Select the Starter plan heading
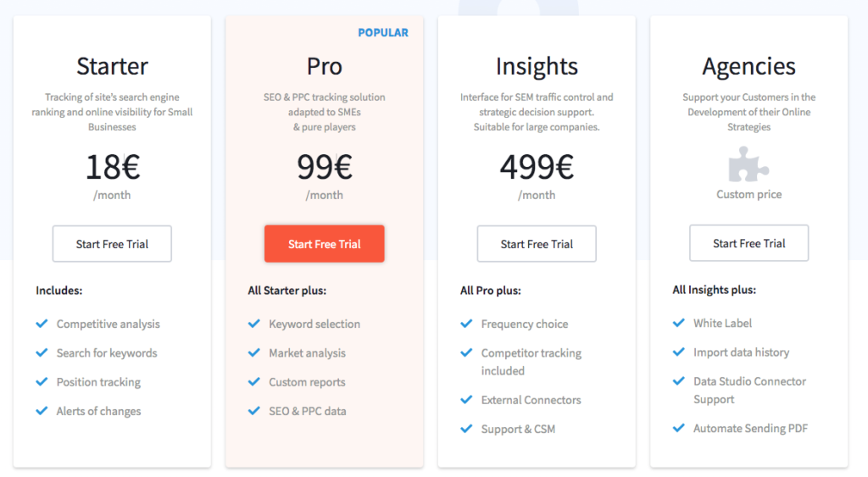Viewport: 868px width, 477px height. pos(113,66)
